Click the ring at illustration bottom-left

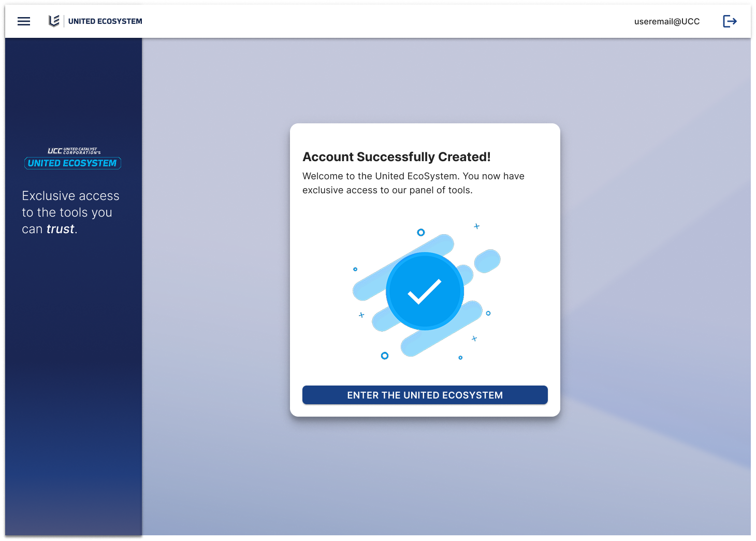point(385,355)
